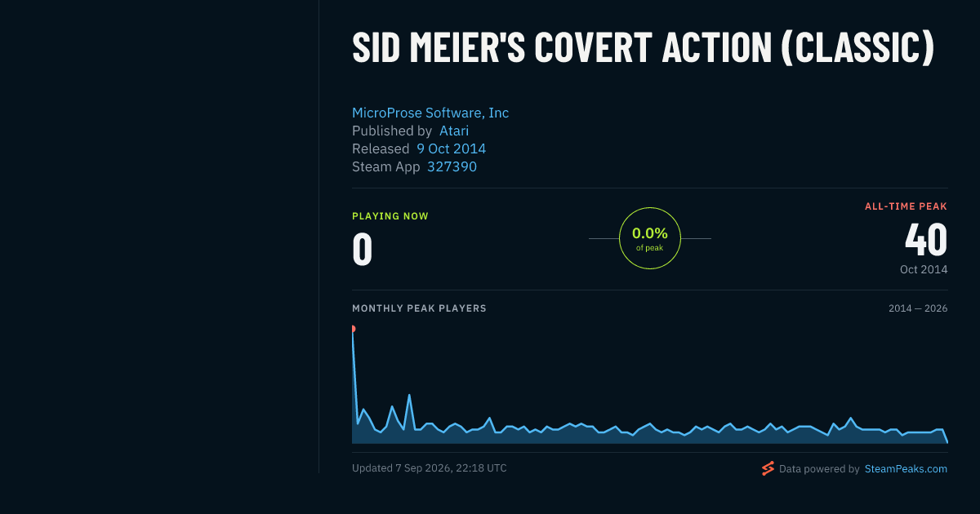This screenshot has width=980, height=514.
Task: Open the Atari publisher link
Action: [454, 131]
